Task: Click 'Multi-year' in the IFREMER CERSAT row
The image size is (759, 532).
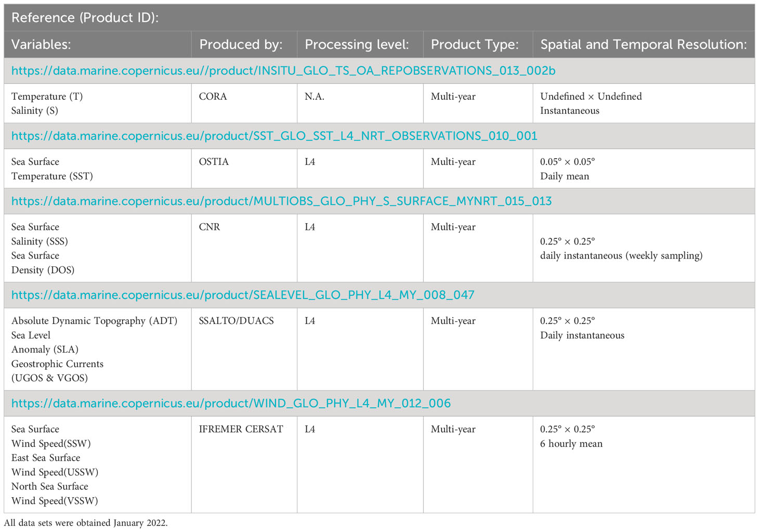Action: click(453, 430)
